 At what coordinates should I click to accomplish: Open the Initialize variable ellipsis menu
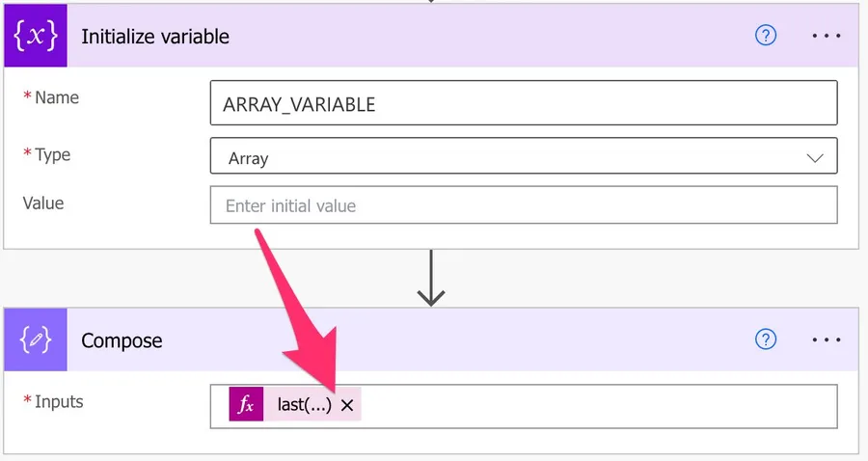coord(827,36)
